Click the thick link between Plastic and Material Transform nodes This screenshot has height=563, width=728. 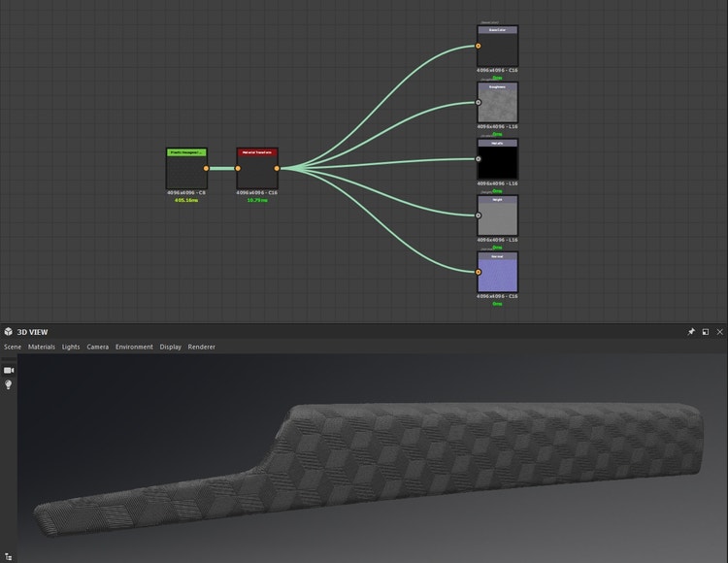point(222,169)
